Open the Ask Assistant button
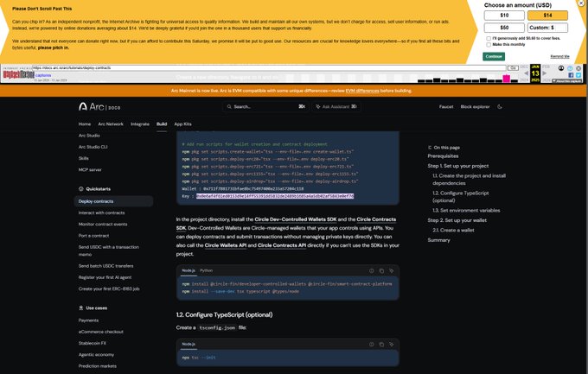The image size is (588, 374). point(336,107)
